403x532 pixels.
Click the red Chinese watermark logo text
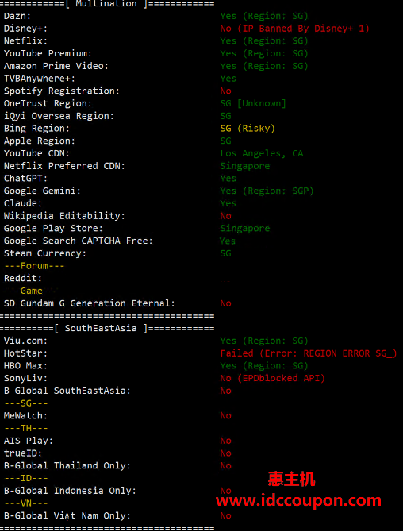pos(291,479)
